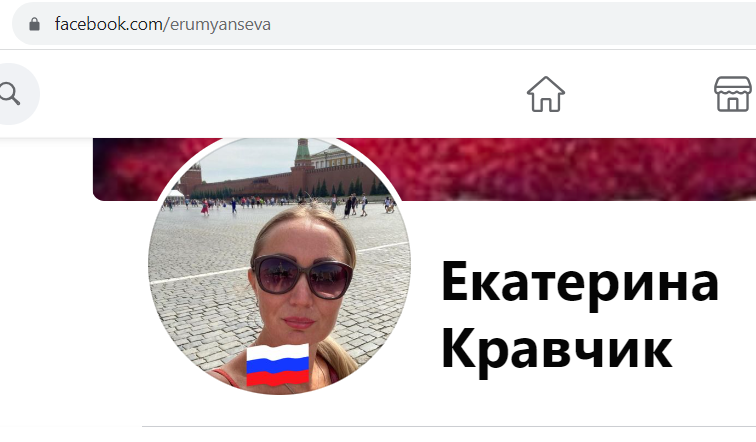This screenshot has width=756, height=442.
Task: Click cover photo's left rounded bottom corner
Action: point(98,195)
